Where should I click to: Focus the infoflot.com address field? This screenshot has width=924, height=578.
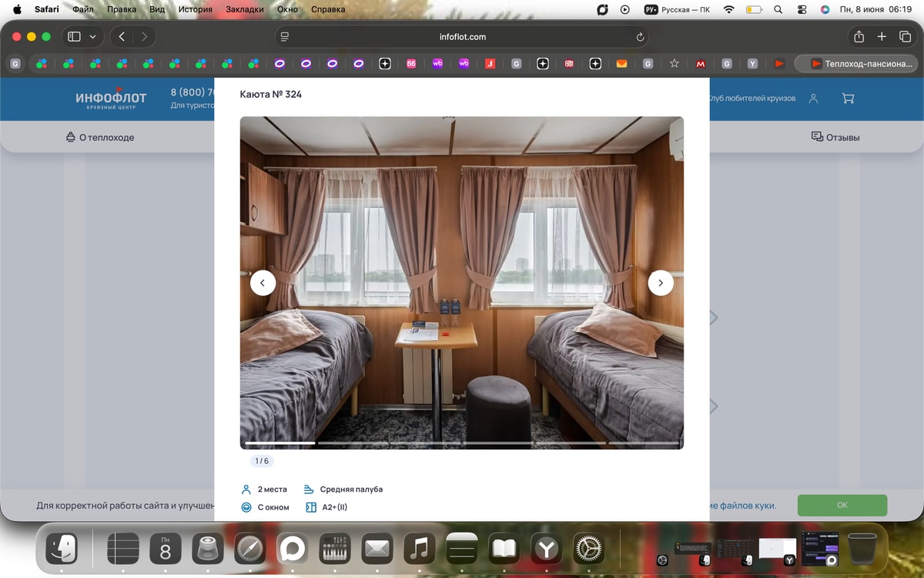tap(462, 37)
